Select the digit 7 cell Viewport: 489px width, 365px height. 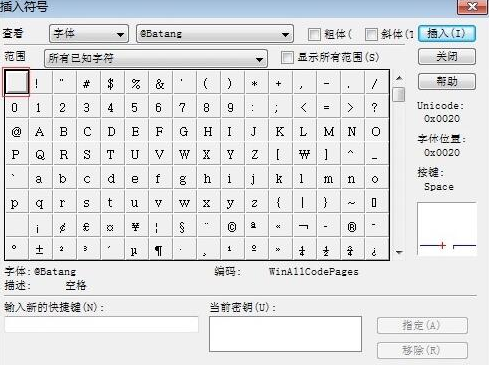tap(185, 107)
